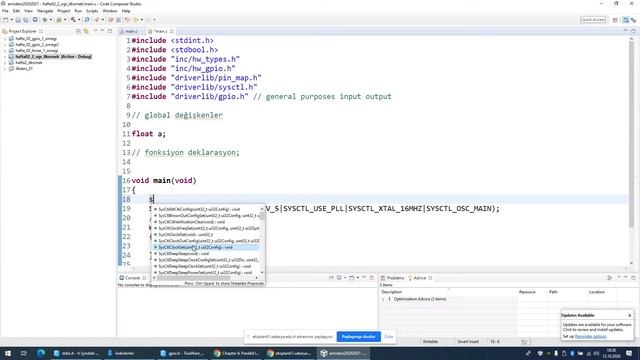The image size is (640, 360).
Task: Open the File menu
Action: click(5, 11)
